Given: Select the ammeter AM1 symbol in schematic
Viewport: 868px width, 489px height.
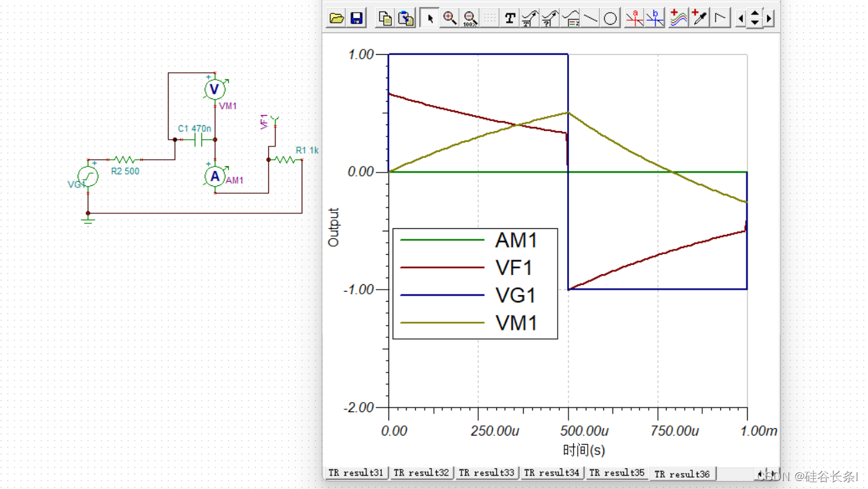Looking at the screenshot, I should tap(215, 177).
